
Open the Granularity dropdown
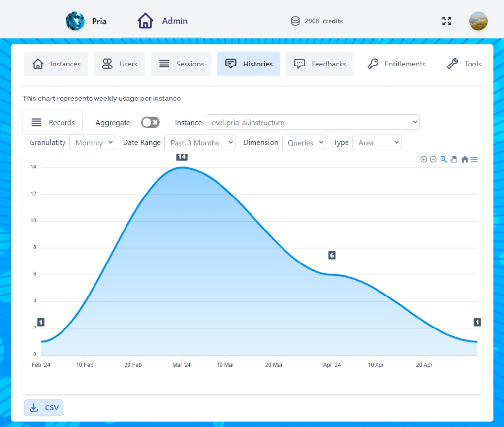point(92,142)
